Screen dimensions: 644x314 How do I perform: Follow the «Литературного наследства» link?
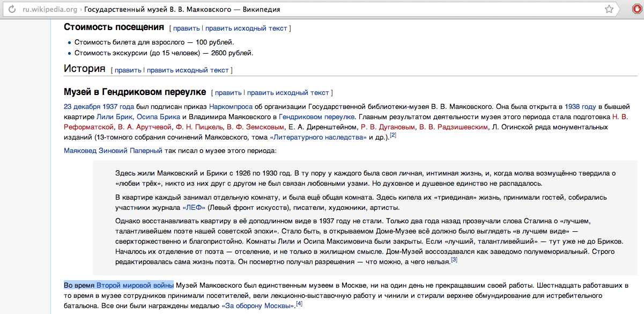tap(318, 137)
